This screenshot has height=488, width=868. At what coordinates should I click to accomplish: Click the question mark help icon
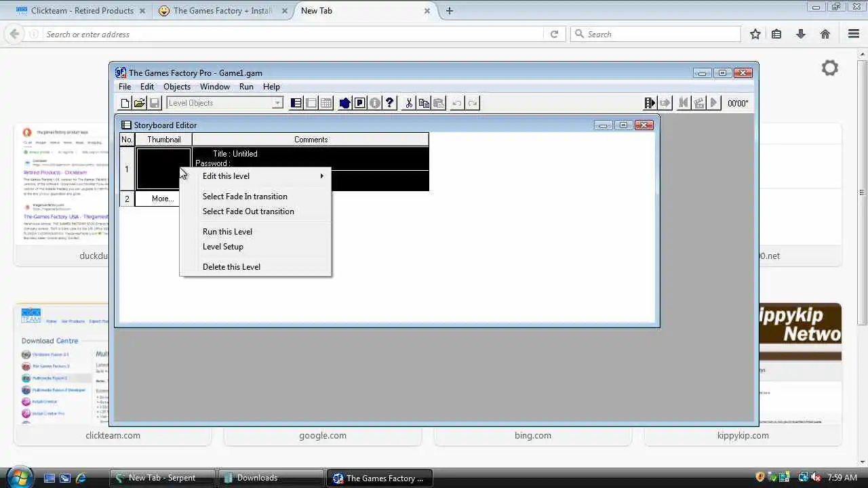click(390, 103)
